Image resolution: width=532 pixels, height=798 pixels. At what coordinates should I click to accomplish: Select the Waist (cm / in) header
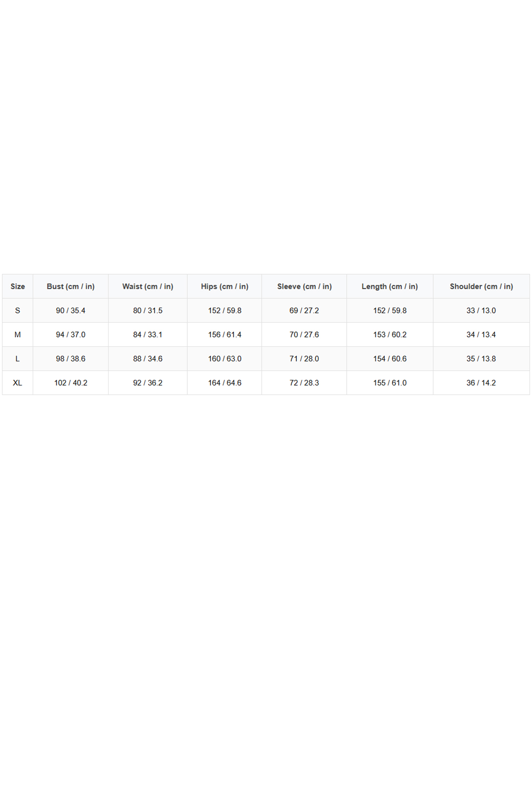pyautogui.click(x=148, y=287)
